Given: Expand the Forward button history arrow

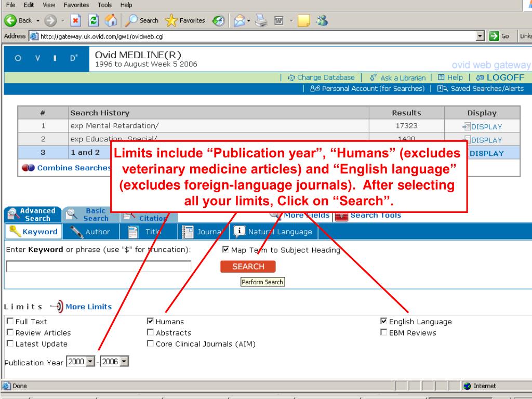Looking at the screenshot, I should coord(63,21).
